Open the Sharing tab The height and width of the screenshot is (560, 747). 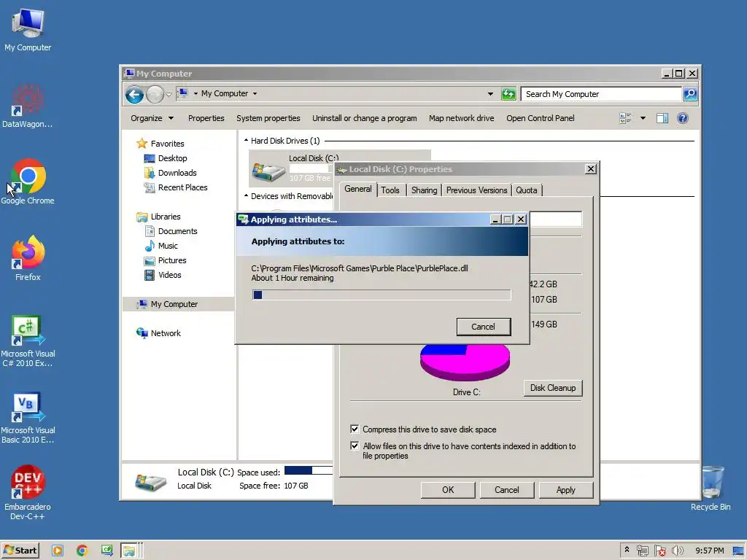(424, 190)
